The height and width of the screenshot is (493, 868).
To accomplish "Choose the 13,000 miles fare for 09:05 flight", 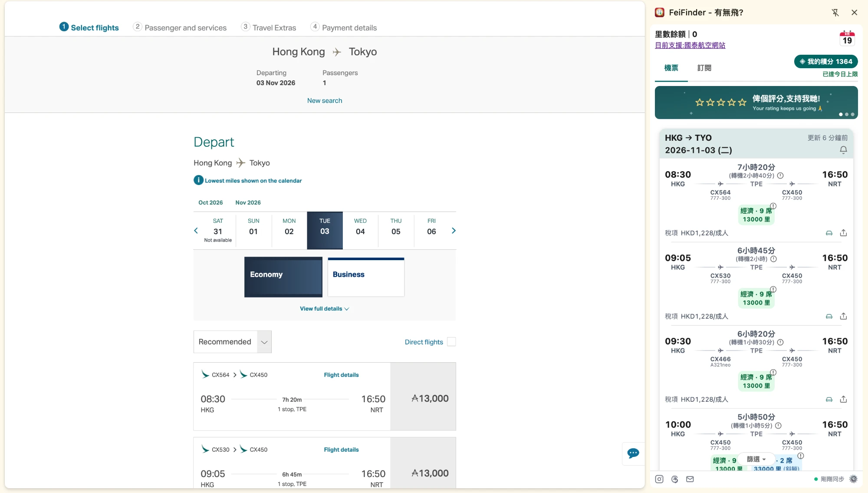I will [x=423, y=463].
